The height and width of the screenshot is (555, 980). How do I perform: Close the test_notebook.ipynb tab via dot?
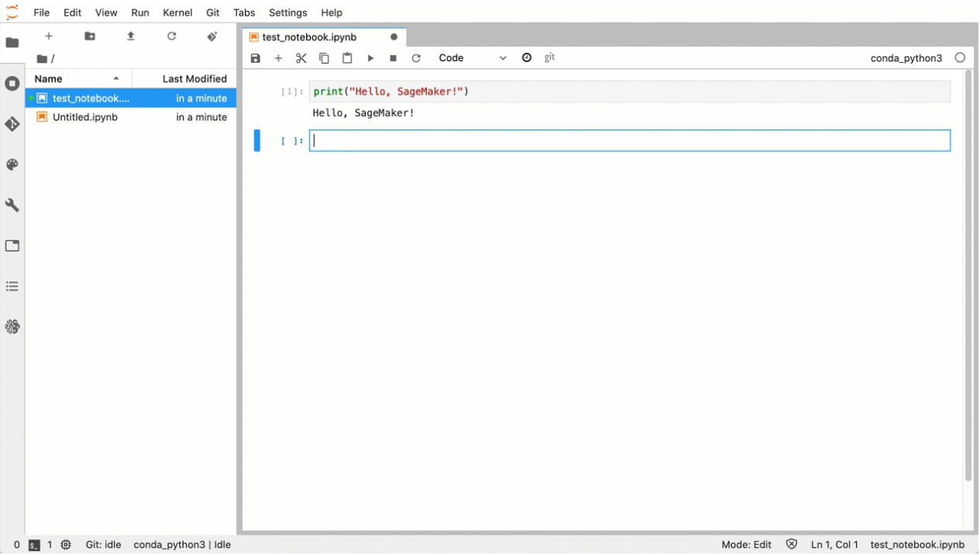point(394,37)
